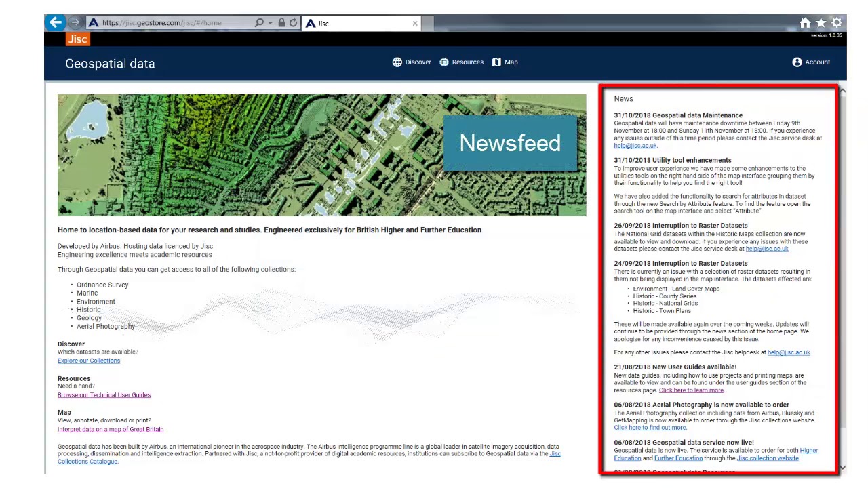The height and width of the screenshot is (488, 868).
Task: Open the Further Education link
Action: (678, 458)
